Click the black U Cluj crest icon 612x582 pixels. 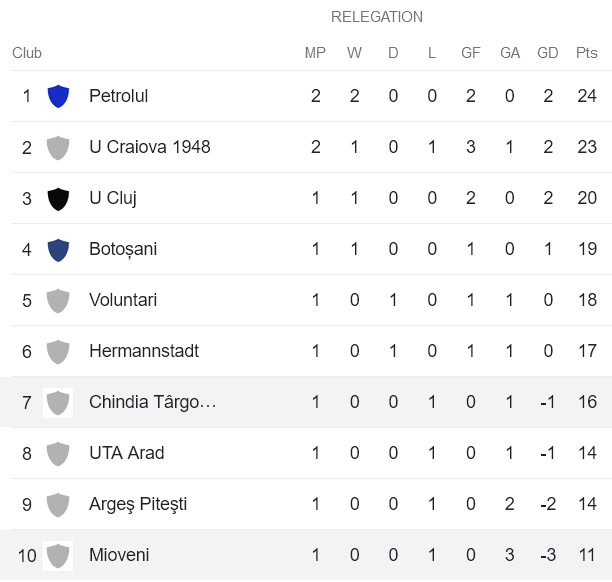coord(58,198)
